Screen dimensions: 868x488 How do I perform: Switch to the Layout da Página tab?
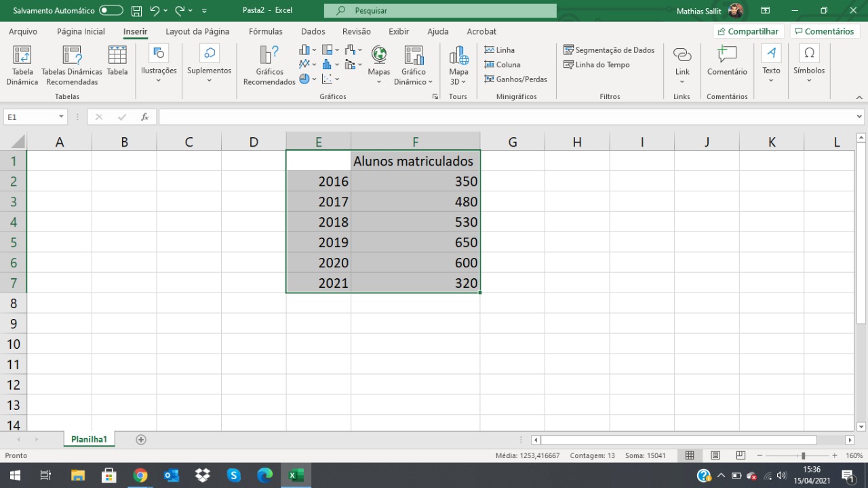point(197,31)
